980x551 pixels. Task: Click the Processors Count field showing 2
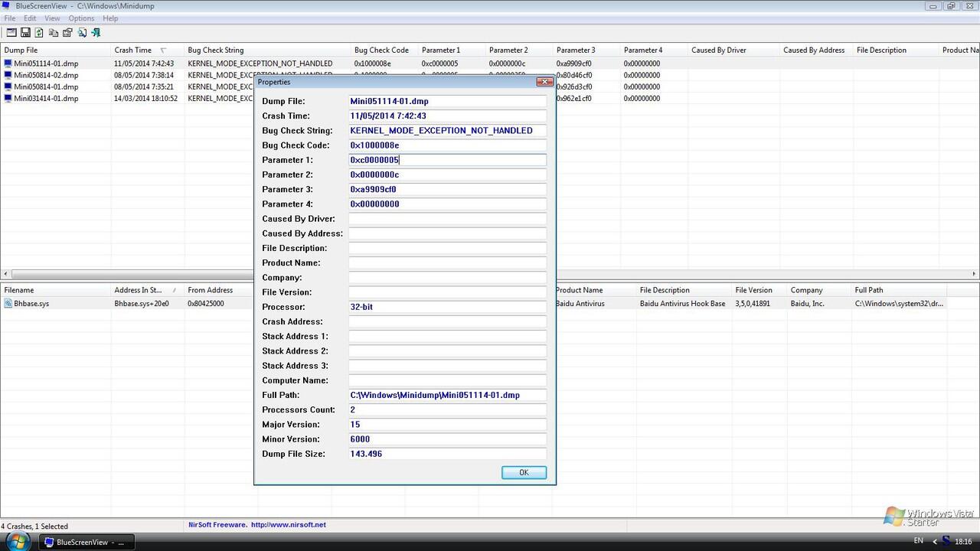tap(447, 409)
